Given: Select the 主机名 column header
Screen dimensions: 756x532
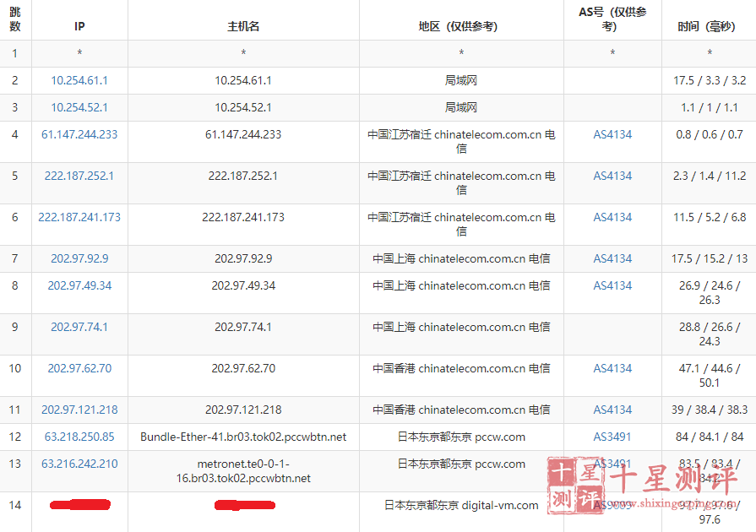Looking at the screenshot, I should 243,26.
